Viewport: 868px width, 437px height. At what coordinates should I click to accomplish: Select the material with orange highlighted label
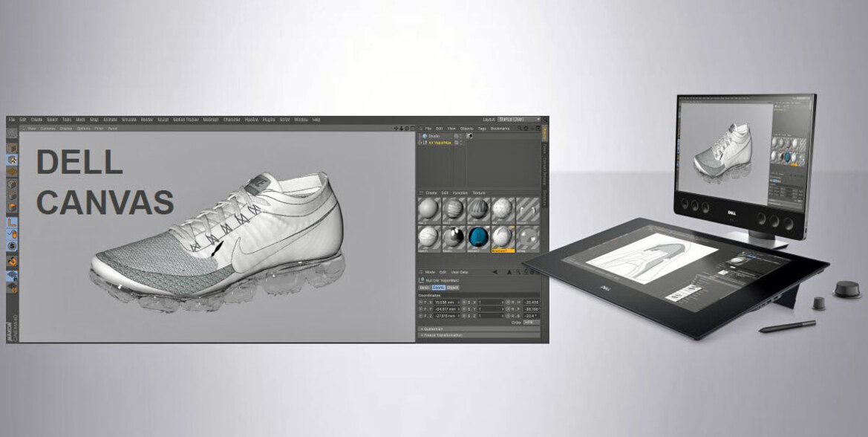[x=503, y=239]
